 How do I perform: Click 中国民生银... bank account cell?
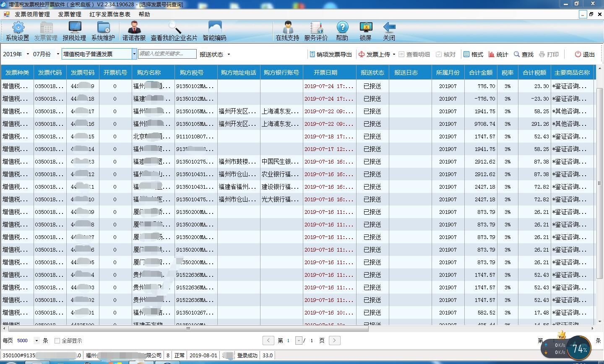[281, 161]
